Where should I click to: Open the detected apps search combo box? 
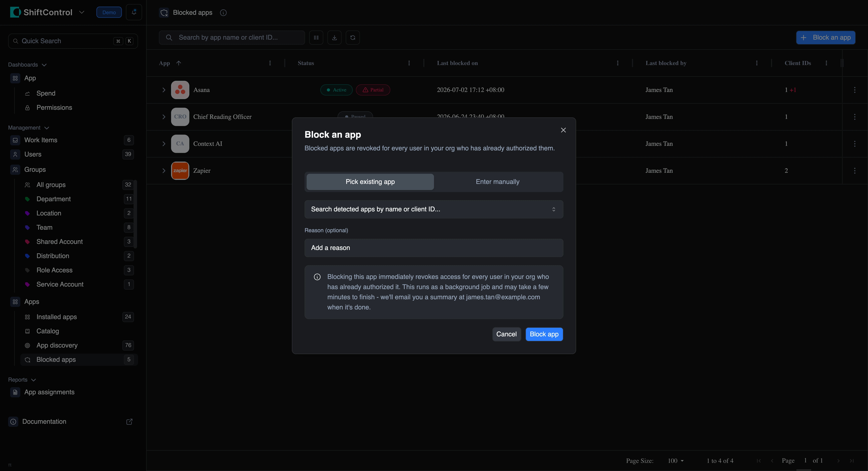pyautogui.click(x=434, y=209)
